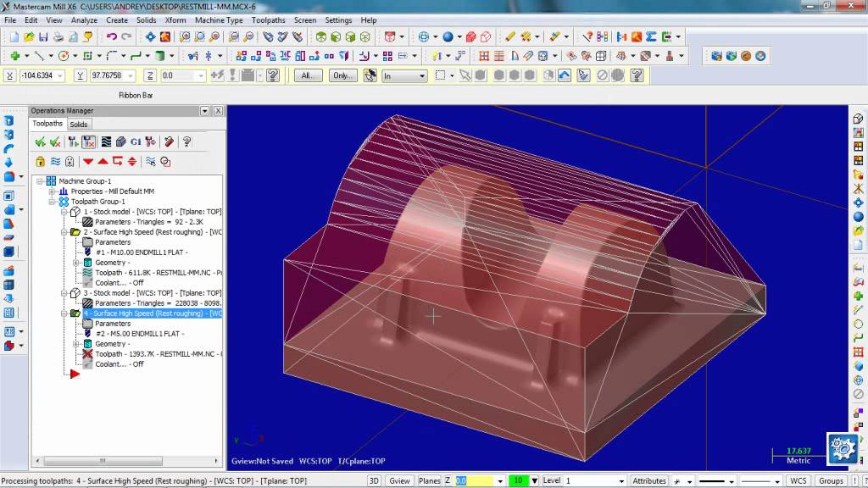Click the purple Undo arrow

[x=112, y=37]
